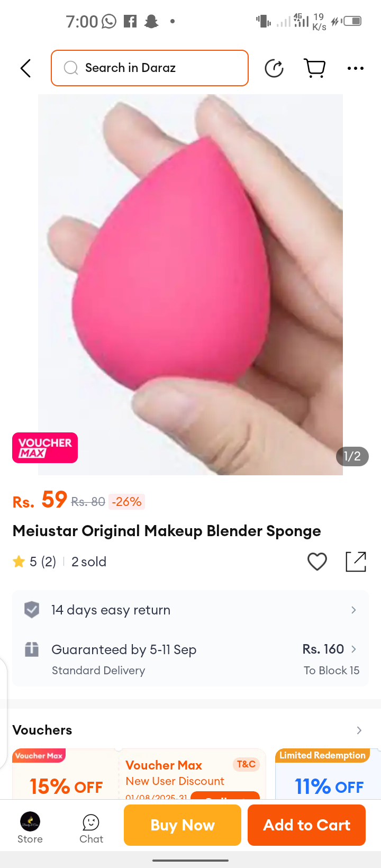
Task: Focus the Search in Daraz field
Action: 150,68
